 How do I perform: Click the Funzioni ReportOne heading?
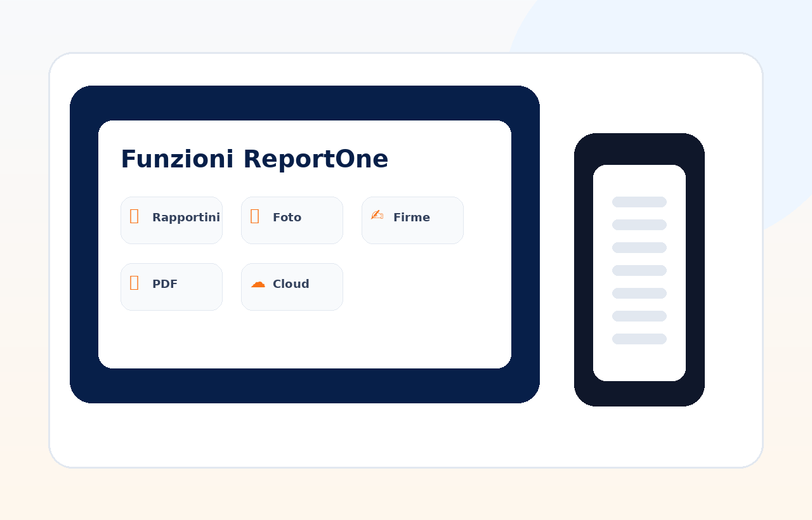(x=254, y=159)
